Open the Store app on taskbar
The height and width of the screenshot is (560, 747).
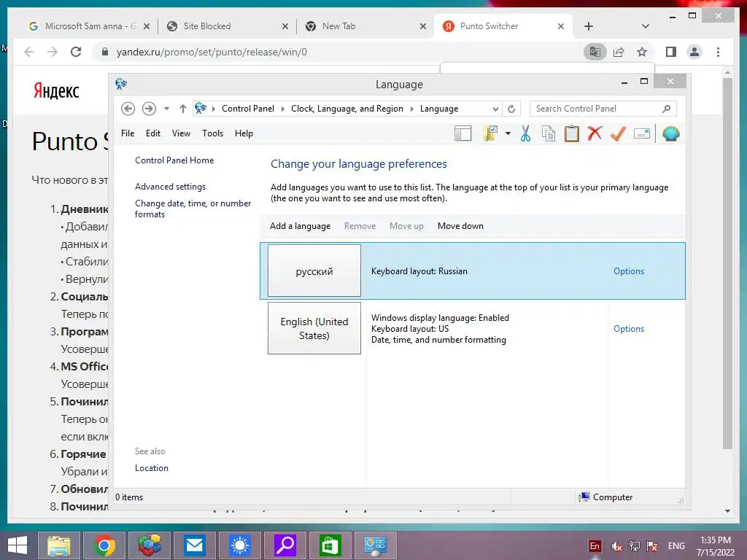[330, 545]
